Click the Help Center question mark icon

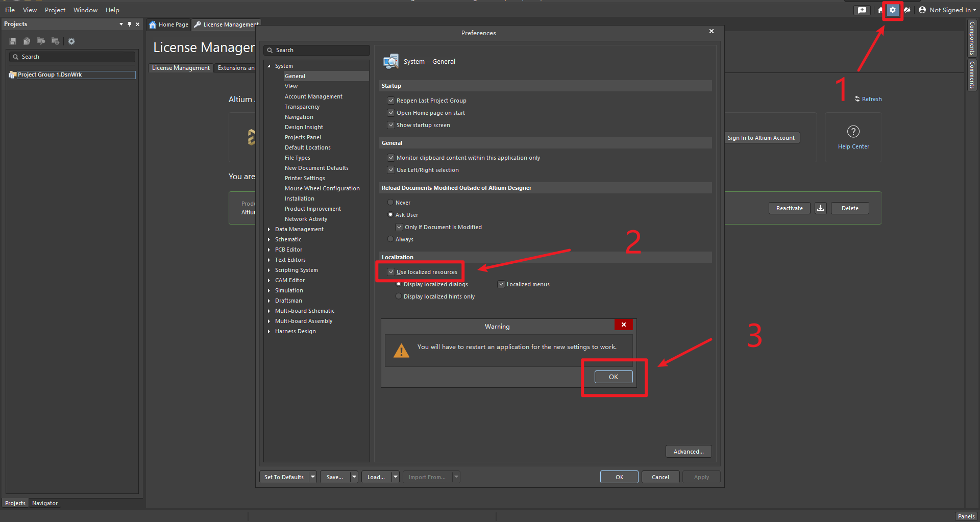(853, 132)
